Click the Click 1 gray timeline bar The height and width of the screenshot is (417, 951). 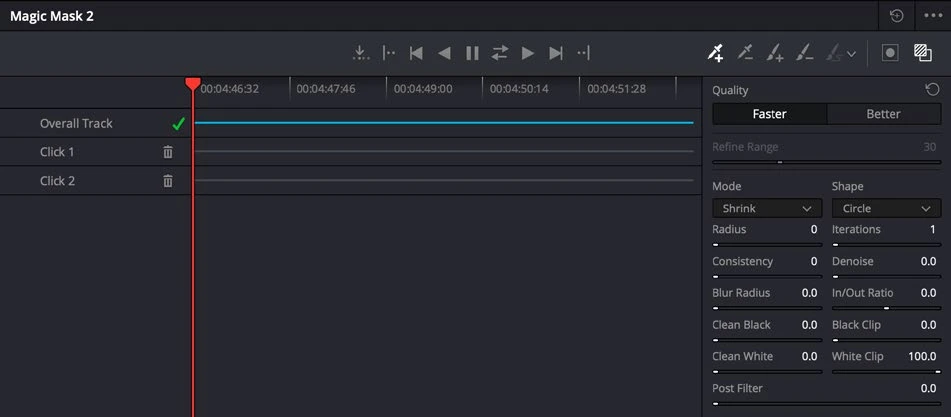[444, 152]
